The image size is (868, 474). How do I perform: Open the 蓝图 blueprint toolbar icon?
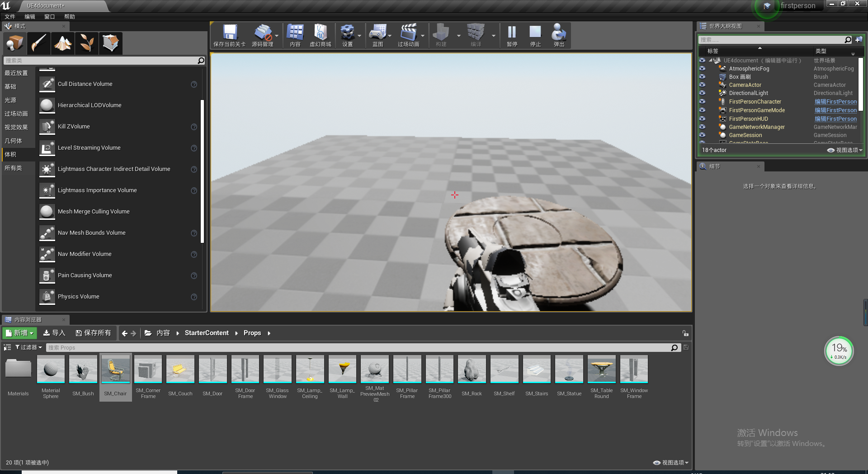(x=378, y=35)
